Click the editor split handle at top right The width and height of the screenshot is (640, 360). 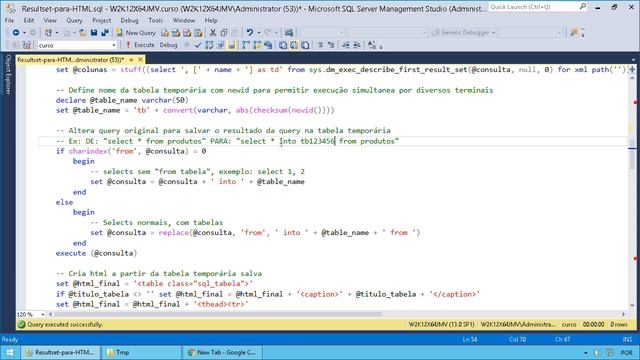point(632,69)
